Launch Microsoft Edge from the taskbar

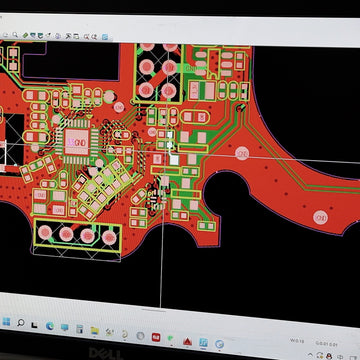tap(50, 326)
